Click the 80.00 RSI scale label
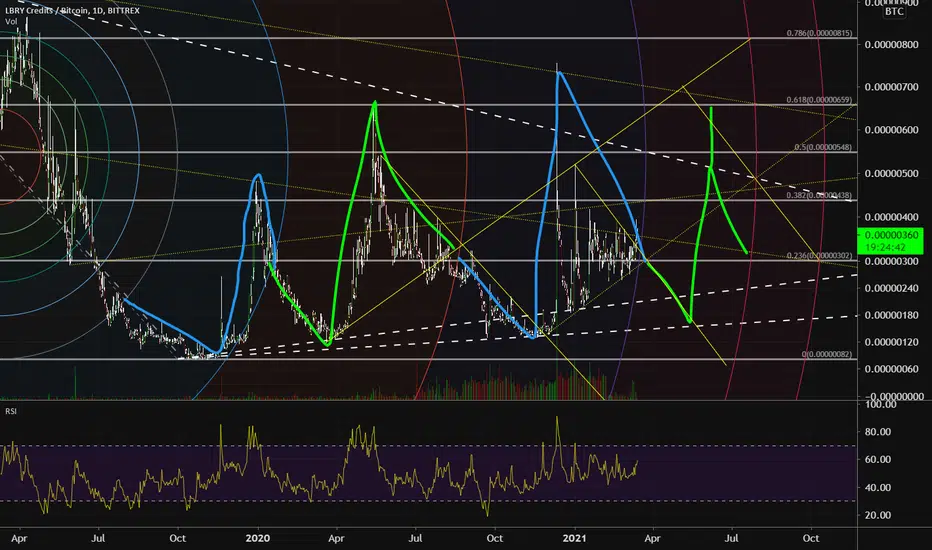 [x=878, y=432]
